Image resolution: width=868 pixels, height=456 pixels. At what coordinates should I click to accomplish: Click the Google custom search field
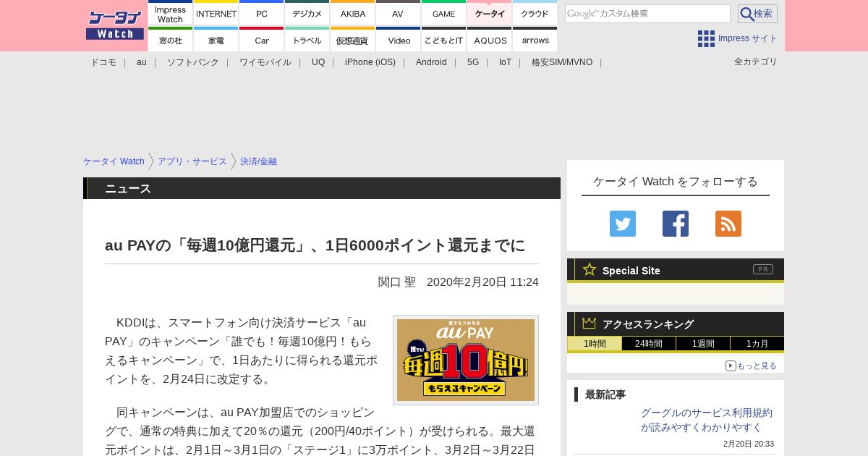(x=647, y=14)
